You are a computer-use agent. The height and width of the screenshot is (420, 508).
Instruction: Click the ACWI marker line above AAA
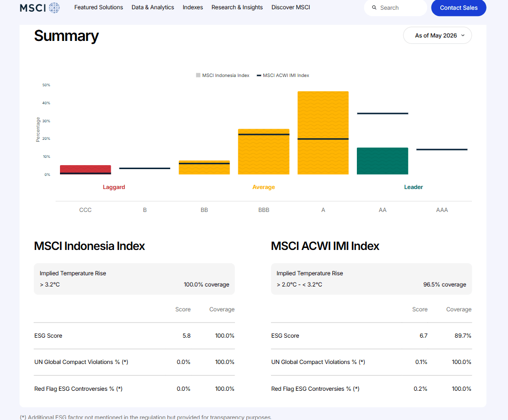point(442,149)
